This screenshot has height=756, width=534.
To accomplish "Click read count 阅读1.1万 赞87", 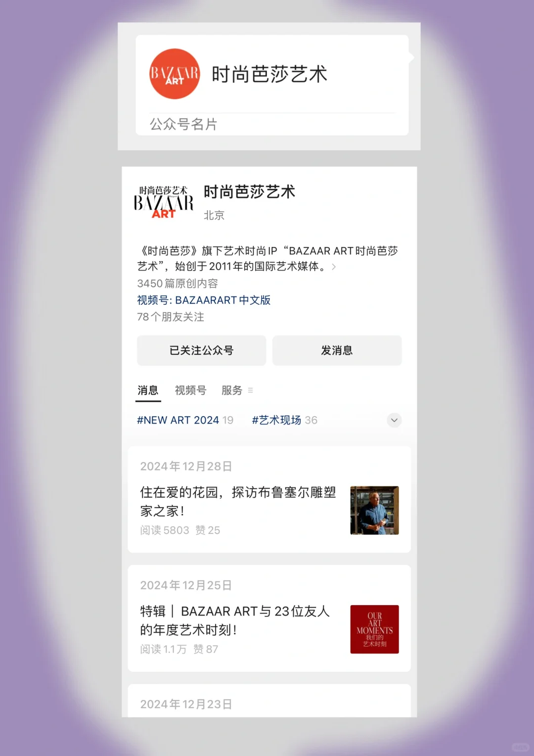I will click(179, 649).
